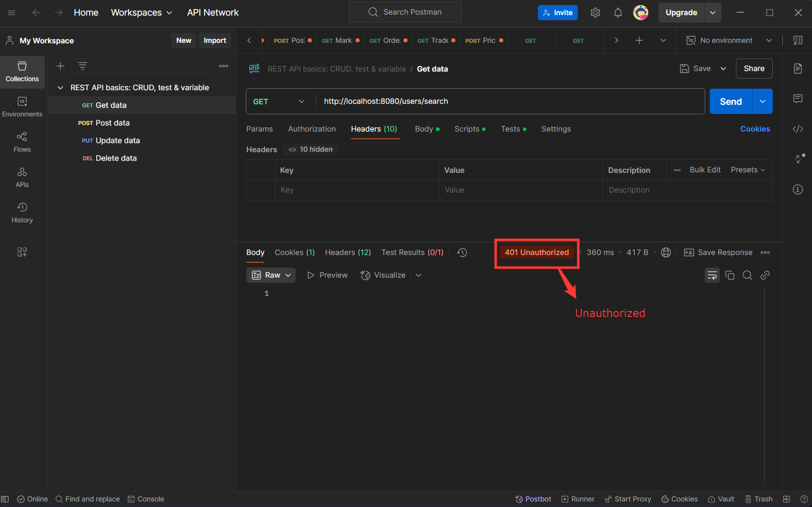812x507 pixels.
Task: Click Save Response
Action: point(718,252)
